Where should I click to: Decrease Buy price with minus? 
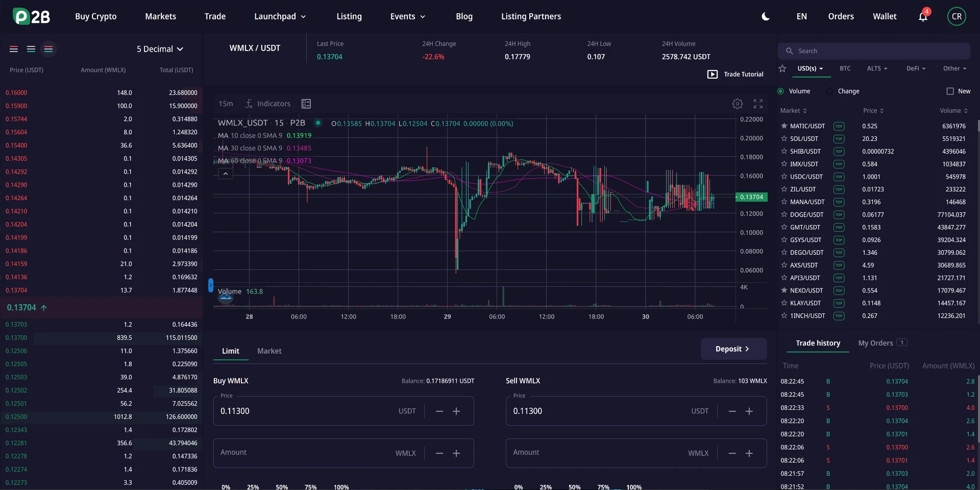pyautogui.click(x=439, y=411)
